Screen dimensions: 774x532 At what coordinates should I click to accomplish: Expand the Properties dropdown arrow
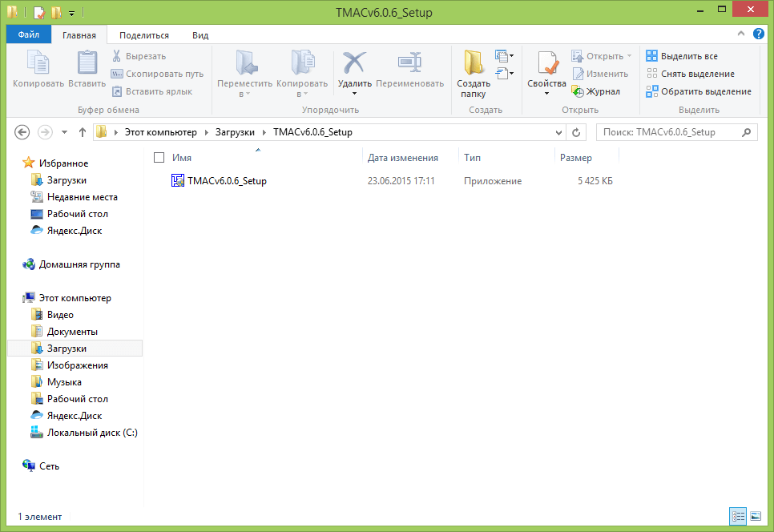(x=547, y=94)
